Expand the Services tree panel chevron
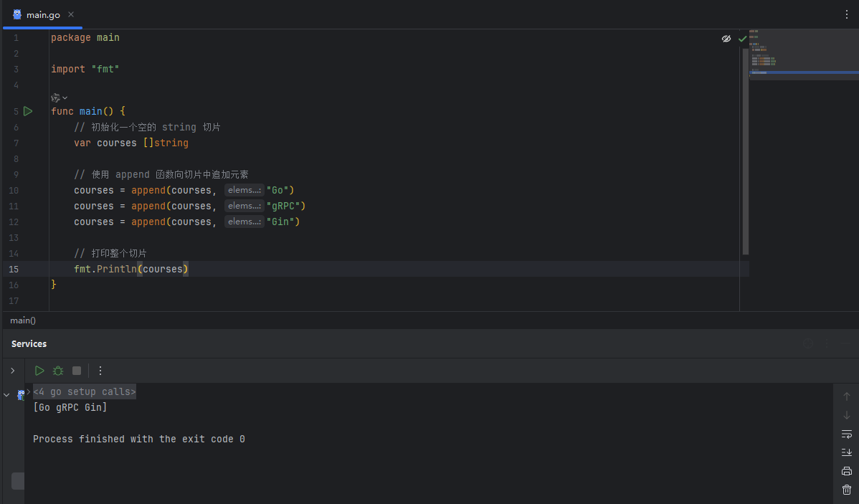859x504 pixels. click(13, 371)
